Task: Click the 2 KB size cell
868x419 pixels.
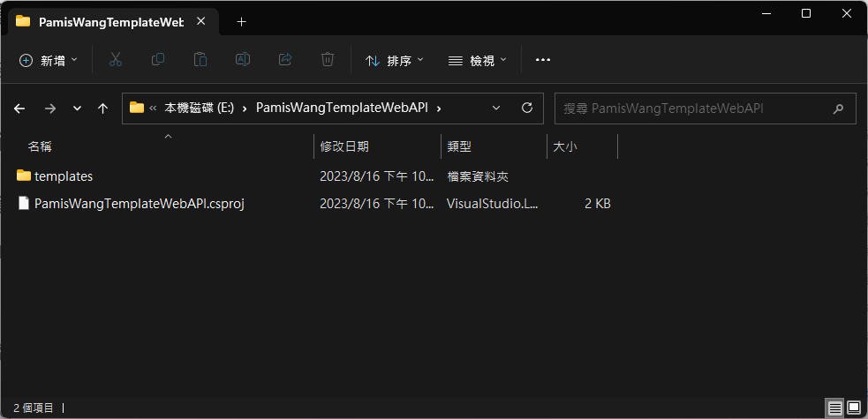Action: 597,204
